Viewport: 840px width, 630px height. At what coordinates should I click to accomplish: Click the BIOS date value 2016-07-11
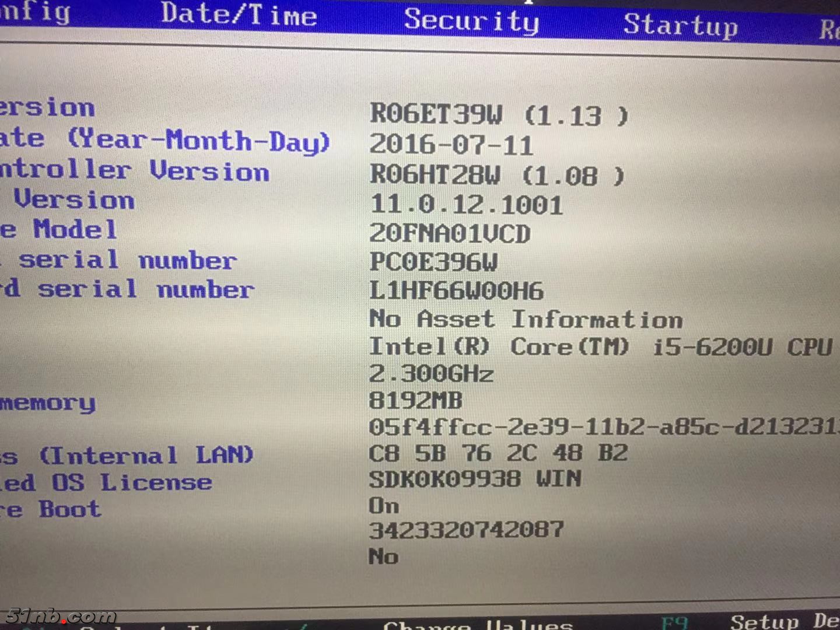click(x=452, y=145)
